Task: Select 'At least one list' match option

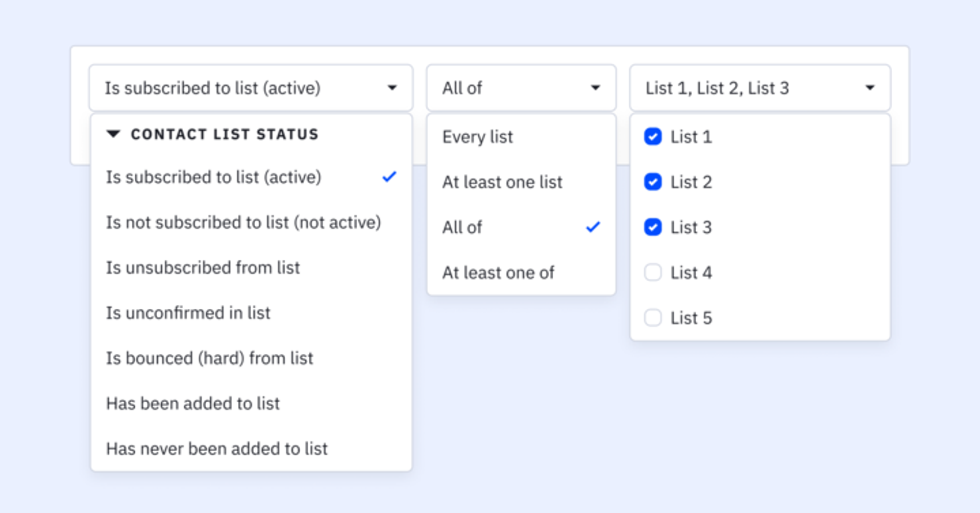Action: click(503, 182)
